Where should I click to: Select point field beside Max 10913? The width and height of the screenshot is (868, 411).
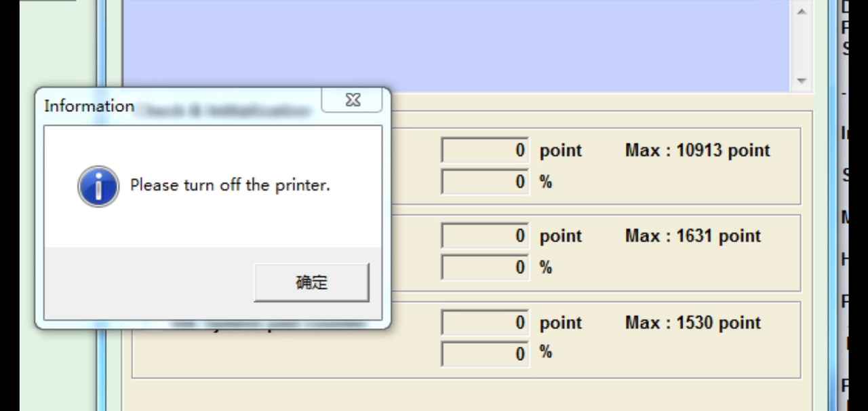[x=484, y=151]
